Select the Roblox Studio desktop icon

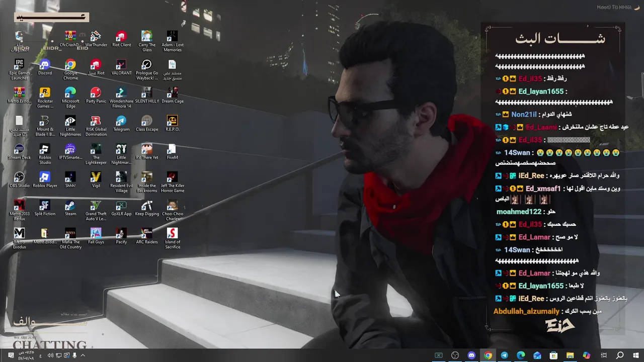pos(45,154)
